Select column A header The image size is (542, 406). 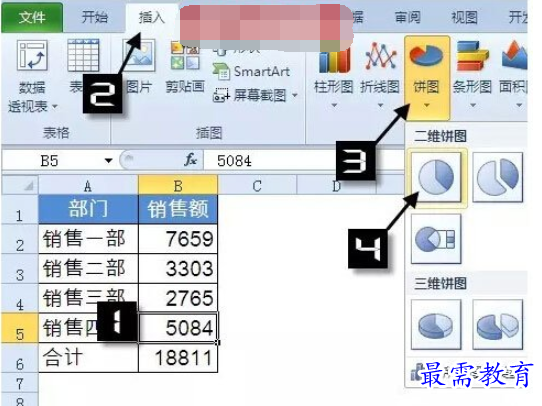coord(88,186)
